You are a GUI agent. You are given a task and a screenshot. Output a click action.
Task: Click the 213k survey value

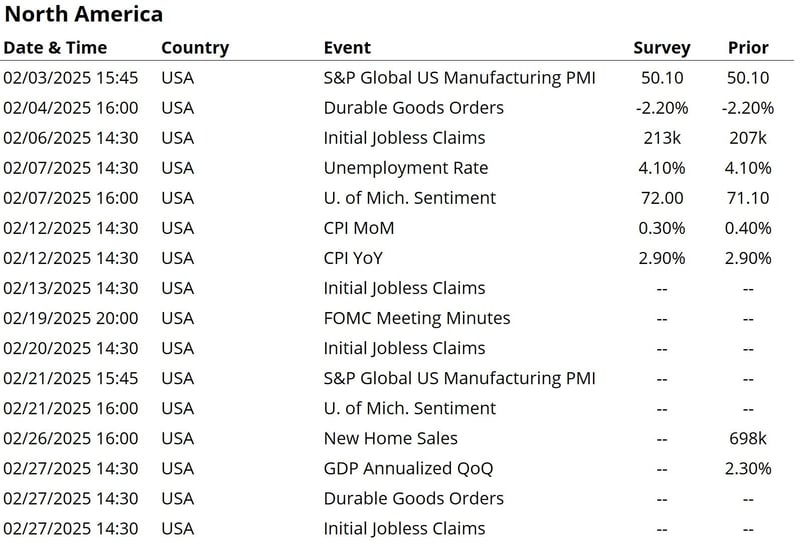point(662,138)
